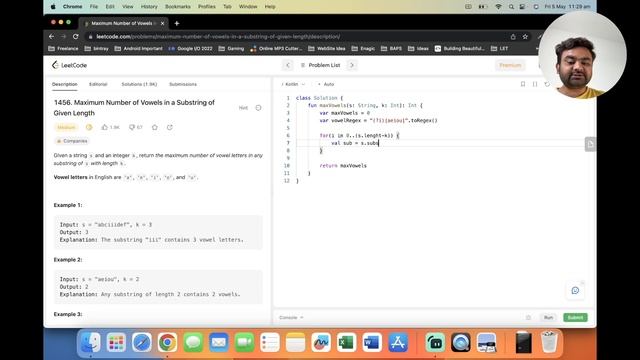This screenshot has width=640, height=360.
Task: Click the round status icon beside Medium
Action: click(x=89, y=127)
